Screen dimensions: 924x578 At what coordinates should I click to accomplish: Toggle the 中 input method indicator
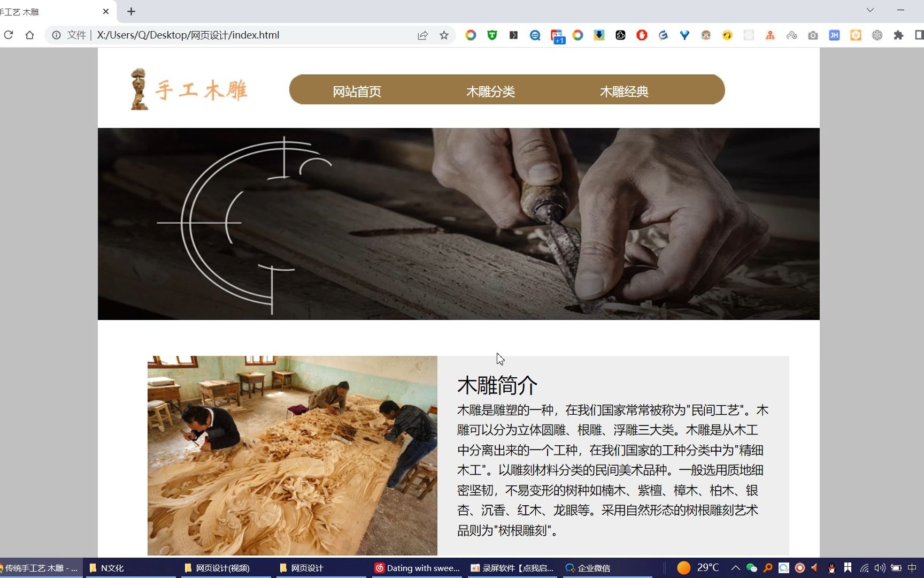click(x=912, y=568)
